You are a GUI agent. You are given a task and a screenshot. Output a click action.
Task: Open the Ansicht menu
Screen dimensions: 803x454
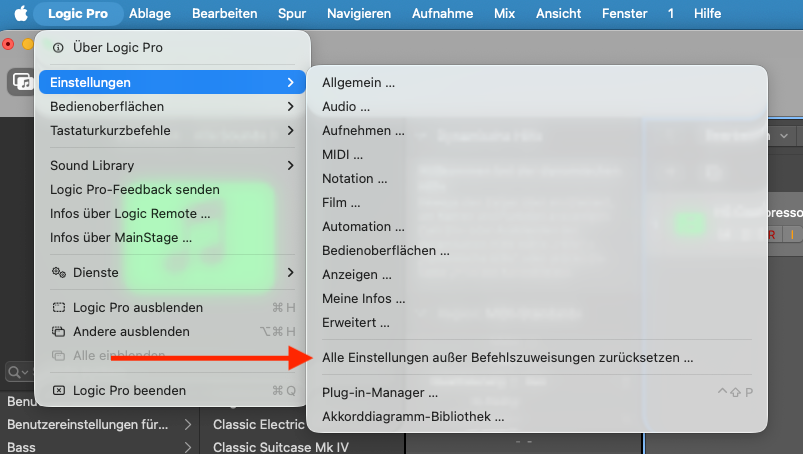coord(558,13)
